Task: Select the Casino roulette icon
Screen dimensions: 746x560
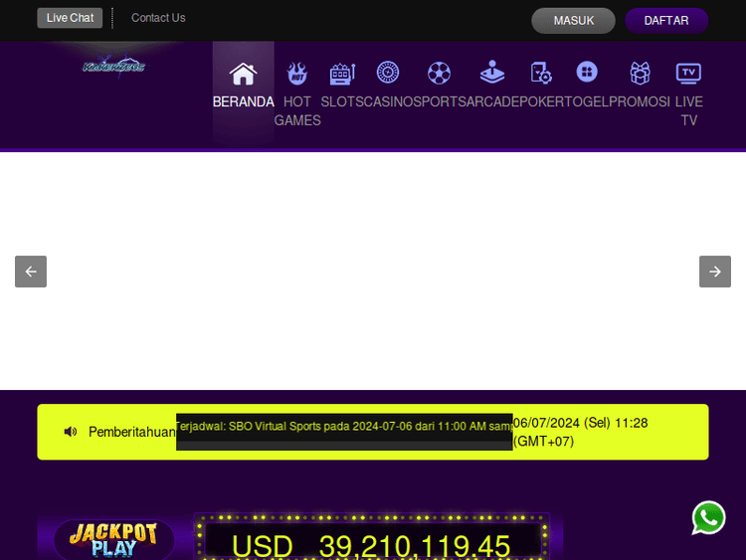Action: (388, 73)
